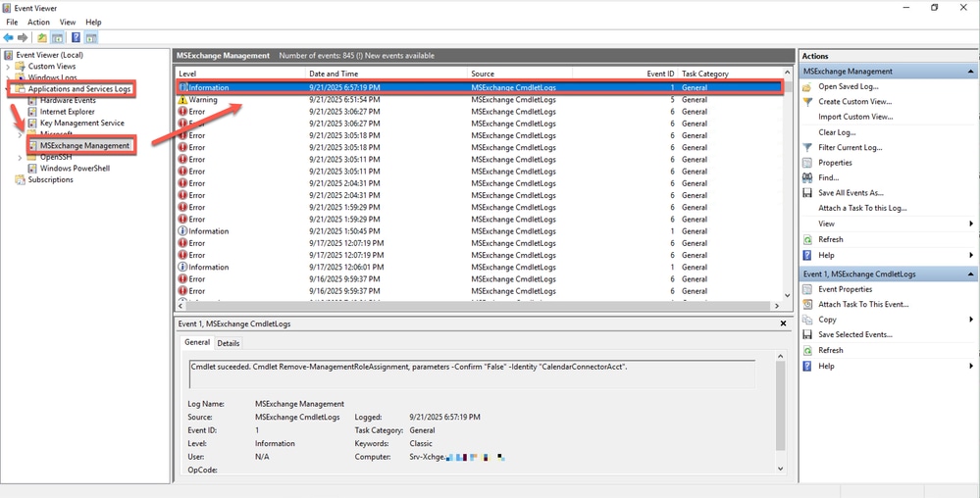Click the Windows PowerShell log icon
The width and height of the screenshot is (980, 498).
click(x=32, y=168)
